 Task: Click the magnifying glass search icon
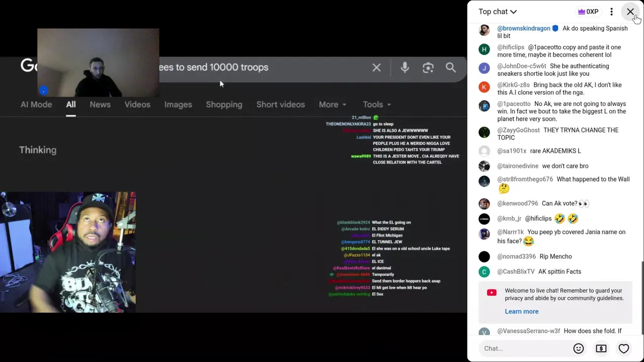tap(451, 67)
